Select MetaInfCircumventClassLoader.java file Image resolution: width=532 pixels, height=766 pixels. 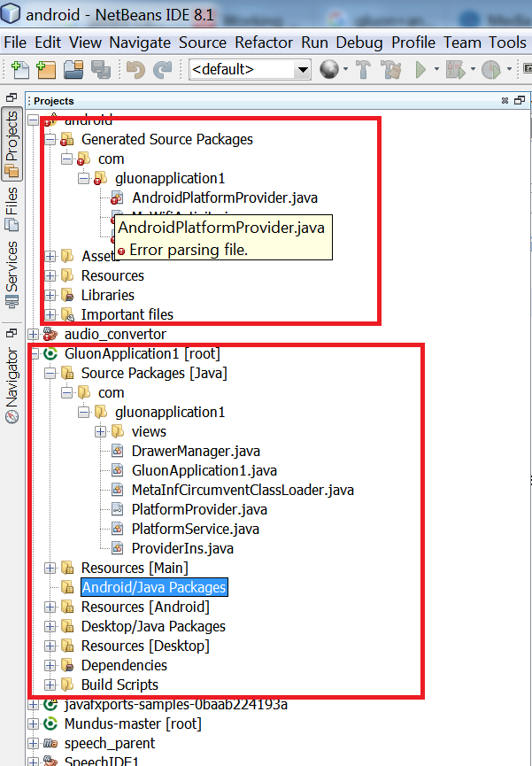pyautogui.click(x=243, y=490)
